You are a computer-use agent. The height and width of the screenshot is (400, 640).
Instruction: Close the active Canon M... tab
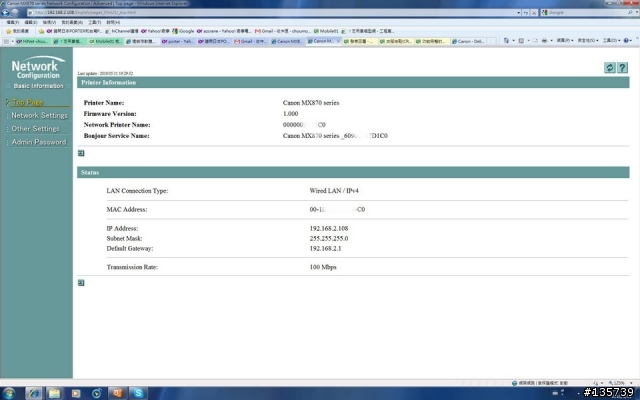coord(338,41)
